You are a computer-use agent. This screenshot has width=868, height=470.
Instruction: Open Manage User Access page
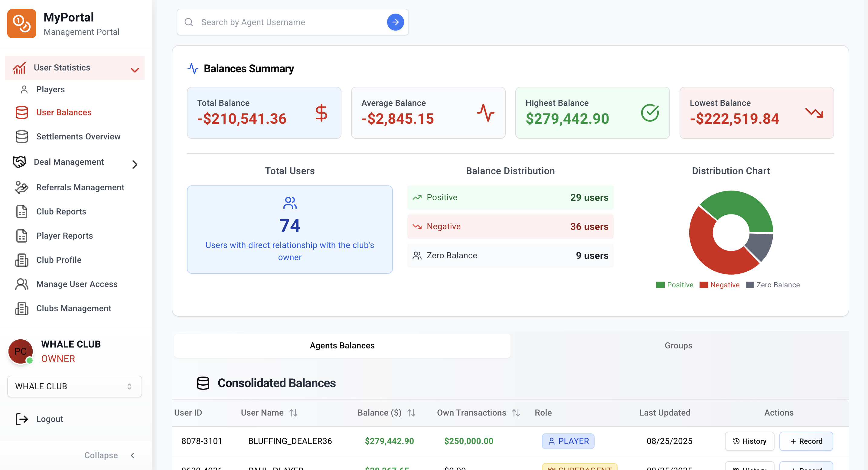point(77,284)
